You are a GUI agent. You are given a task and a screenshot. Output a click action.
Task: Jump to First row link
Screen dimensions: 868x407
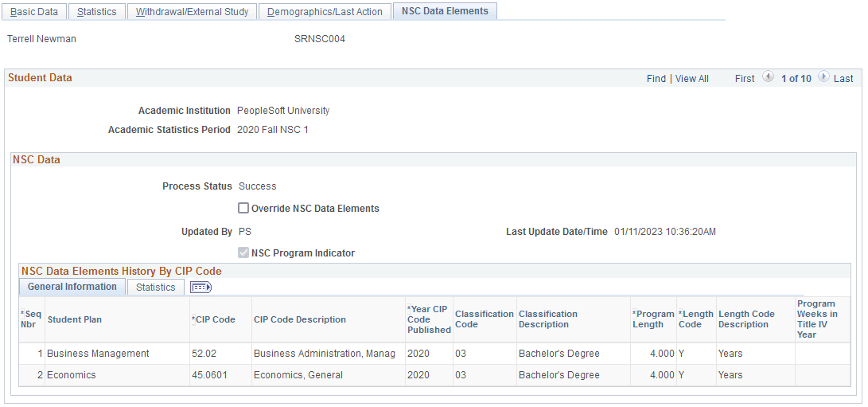click(745, 79)
